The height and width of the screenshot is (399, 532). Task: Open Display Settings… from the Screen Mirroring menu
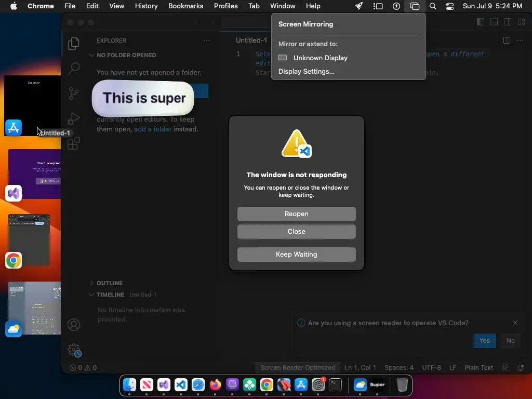(x=306, y=72)
